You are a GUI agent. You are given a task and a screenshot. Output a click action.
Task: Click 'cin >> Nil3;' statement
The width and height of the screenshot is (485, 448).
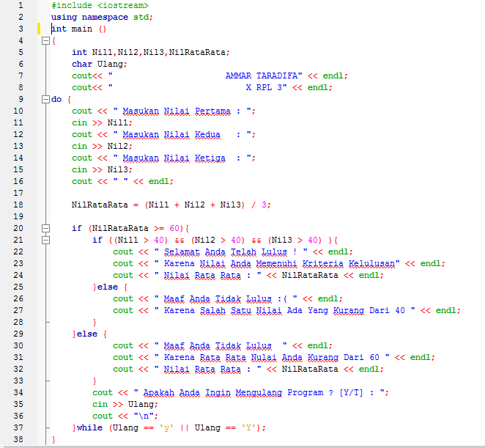(102, 169)
